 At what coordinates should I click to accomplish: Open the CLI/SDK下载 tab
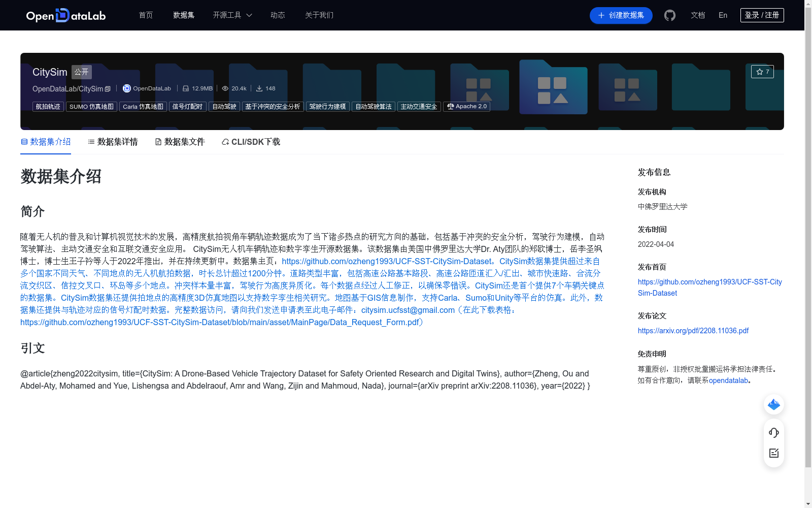click(250, 142)
